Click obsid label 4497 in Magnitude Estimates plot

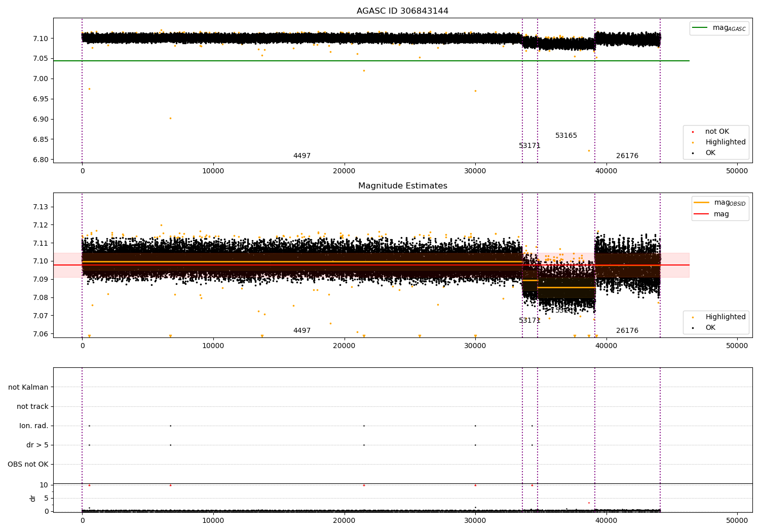(302, 331)
